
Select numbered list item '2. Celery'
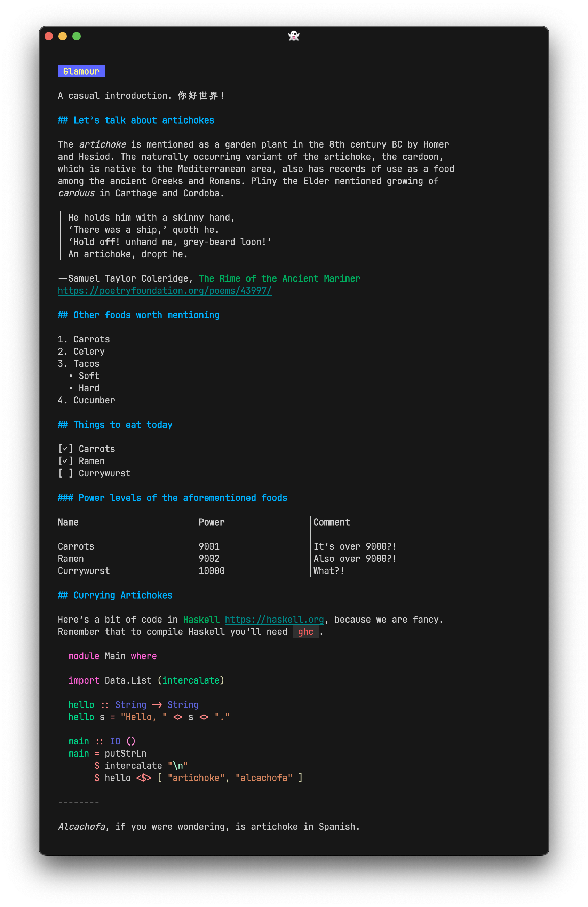click(x=81, y=352)
